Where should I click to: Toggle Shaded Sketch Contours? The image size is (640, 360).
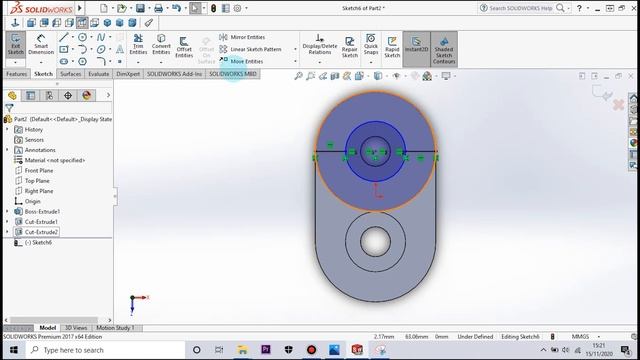pyautogui.click(x=444, y=49)
